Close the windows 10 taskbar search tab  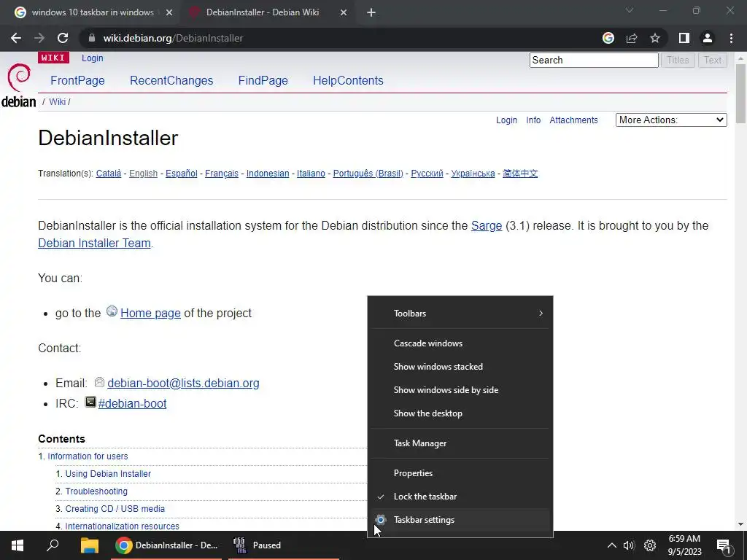coord(169,12)
